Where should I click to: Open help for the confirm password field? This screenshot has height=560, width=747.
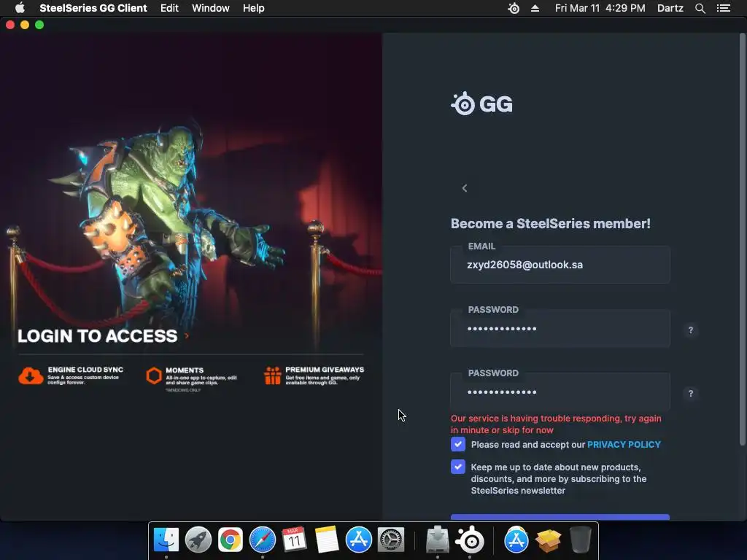(690, 393)
